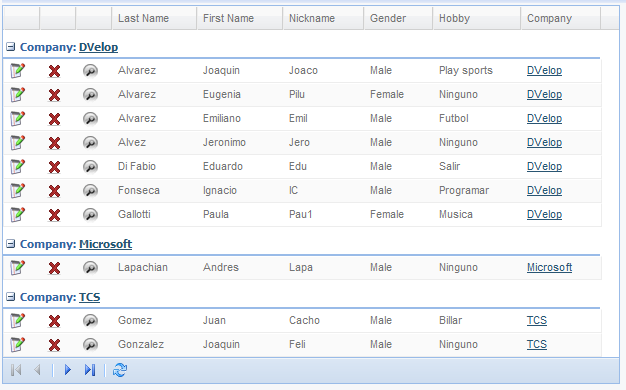View details of Lapachian Andres

(91, 267)
